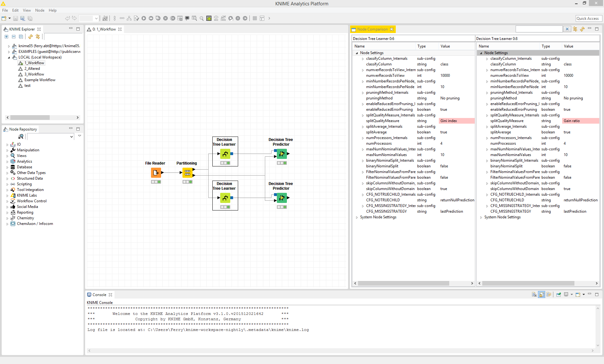This screenshot has height=364, width=604.
Task: Expand the IO category in Node Repository
Action: (7, 145)
